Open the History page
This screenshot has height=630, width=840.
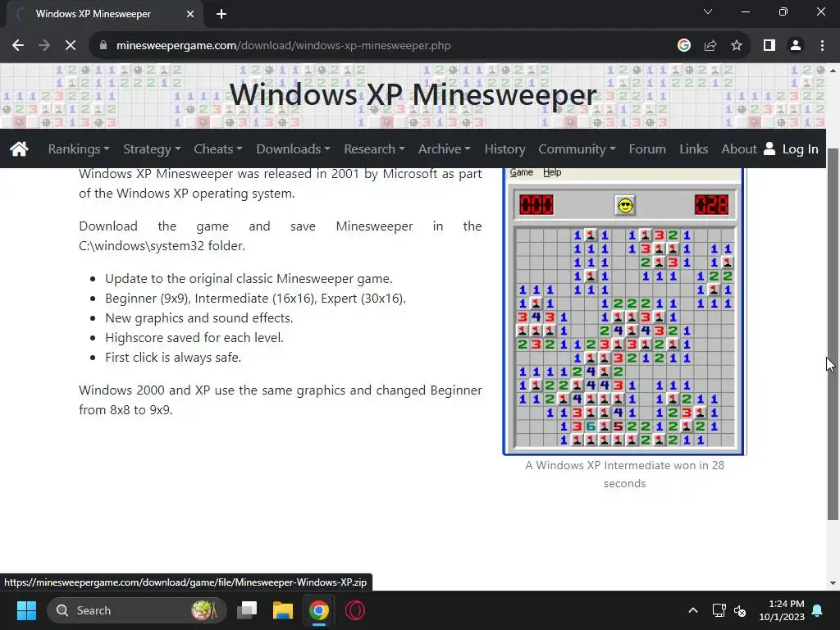[504, 149]
